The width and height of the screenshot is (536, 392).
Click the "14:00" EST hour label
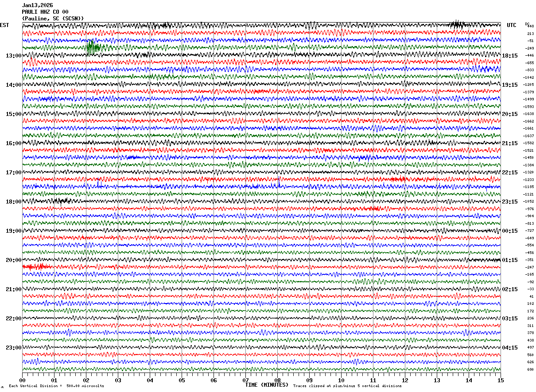click(14, 85)
